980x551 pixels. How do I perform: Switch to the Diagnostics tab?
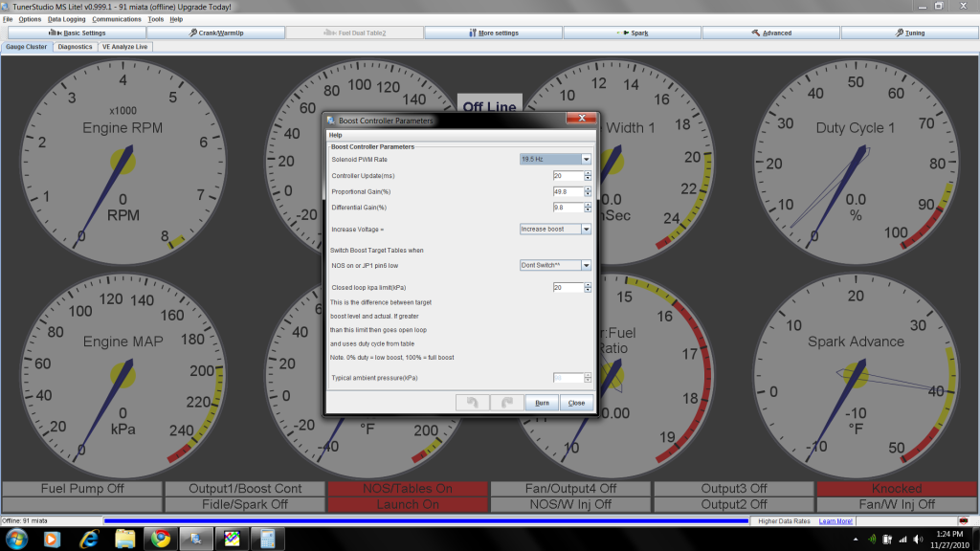pos(77,46)
